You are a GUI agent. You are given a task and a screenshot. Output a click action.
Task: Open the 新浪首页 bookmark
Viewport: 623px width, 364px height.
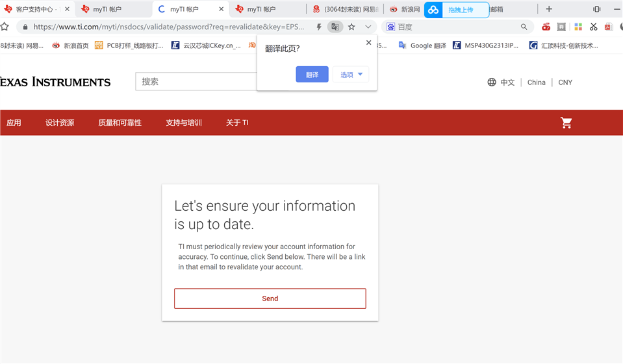[x=70, y=45]
